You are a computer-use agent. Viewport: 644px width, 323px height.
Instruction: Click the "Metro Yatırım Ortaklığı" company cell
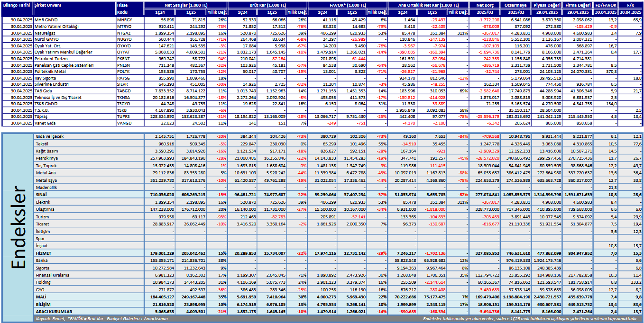point(56,27)
